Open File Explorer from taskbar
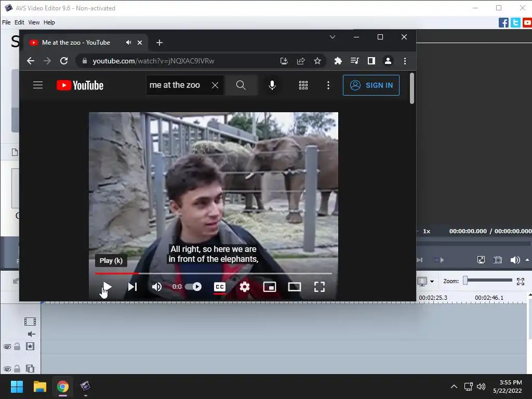 tap(39, 387)
